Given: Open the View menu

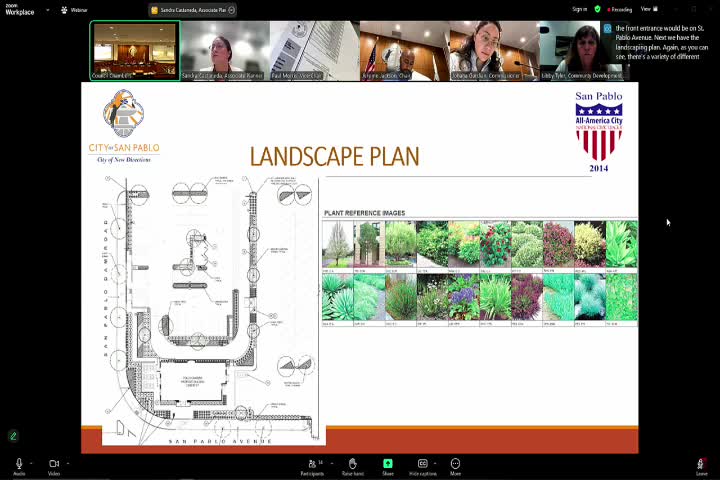Looking at the screenshot, I should (x=649, y=9).
